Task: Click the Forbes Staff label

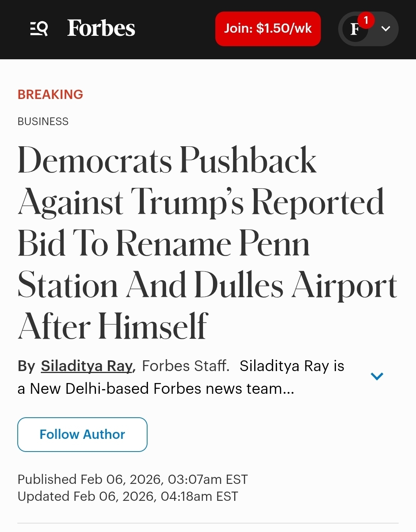Action: (x=185, y=366)
